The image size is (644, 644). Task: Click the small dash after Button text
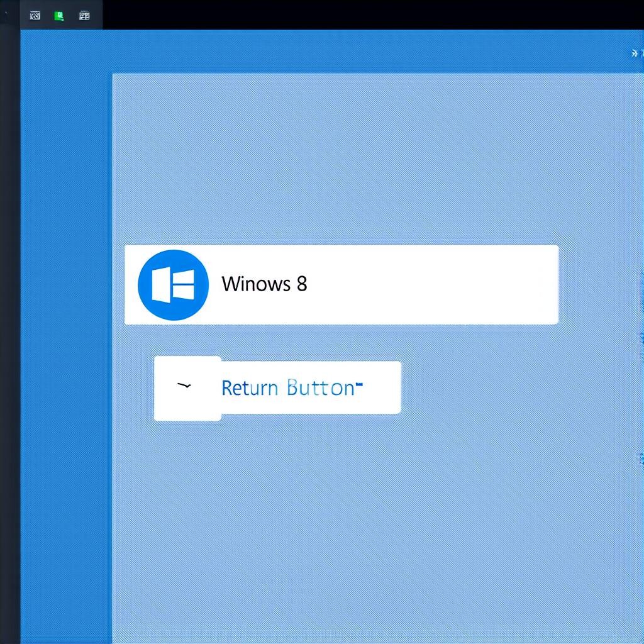click(359, 385)
